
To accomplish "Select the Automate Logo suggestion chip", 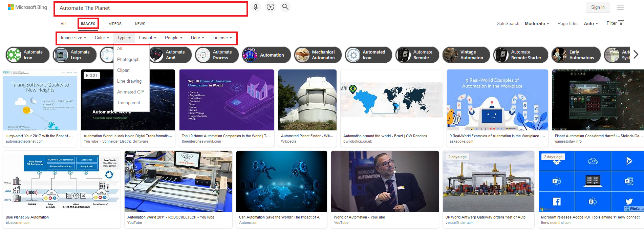I will (74, 55).
